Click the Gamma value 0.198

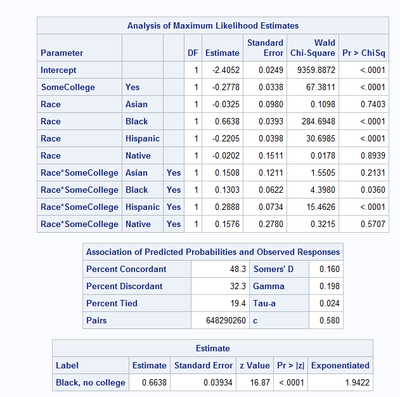pyautogui.click(x=329, y=286)
